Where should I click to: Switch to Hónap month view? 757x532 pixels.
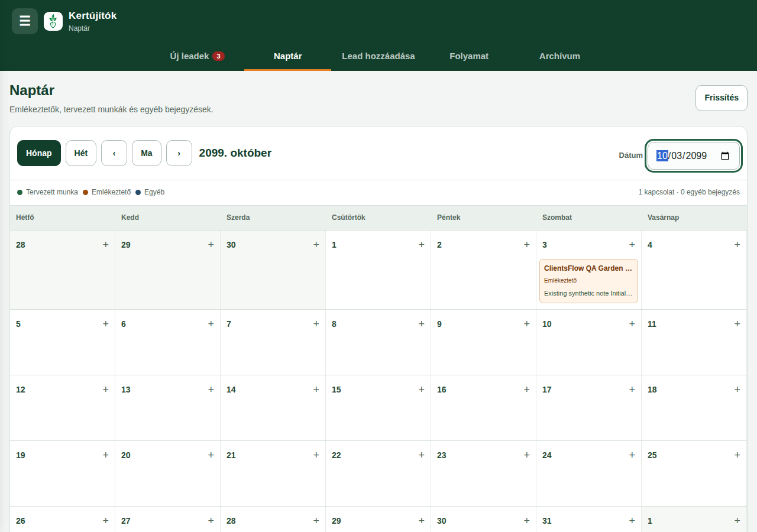tap(39, 153)
